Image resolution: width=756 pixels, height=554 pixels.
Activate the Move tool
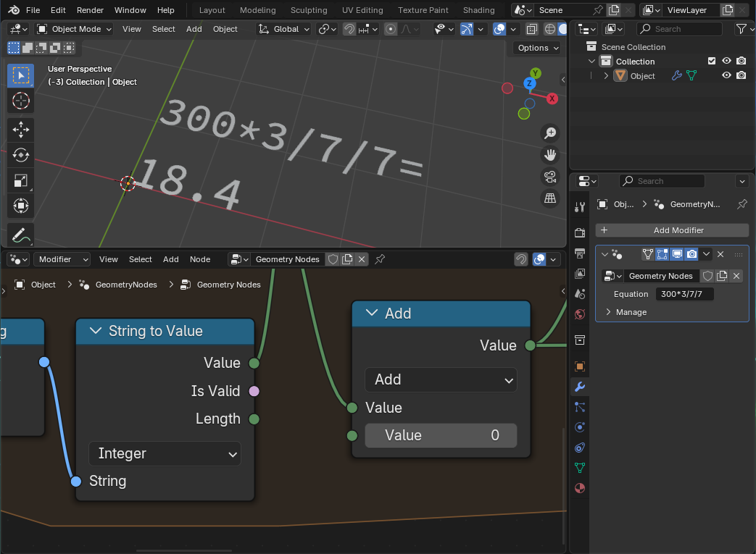(x=21, y=130)
